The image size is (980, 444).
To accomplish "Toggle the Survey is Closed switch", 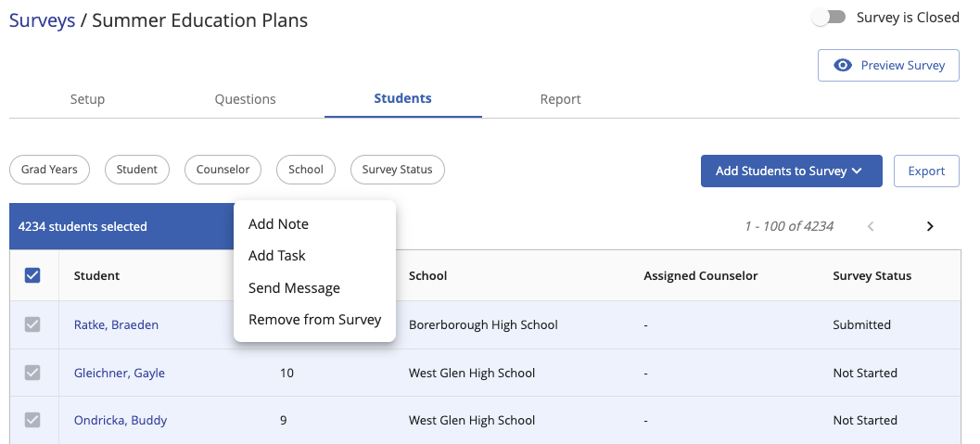I will (828, 18).
